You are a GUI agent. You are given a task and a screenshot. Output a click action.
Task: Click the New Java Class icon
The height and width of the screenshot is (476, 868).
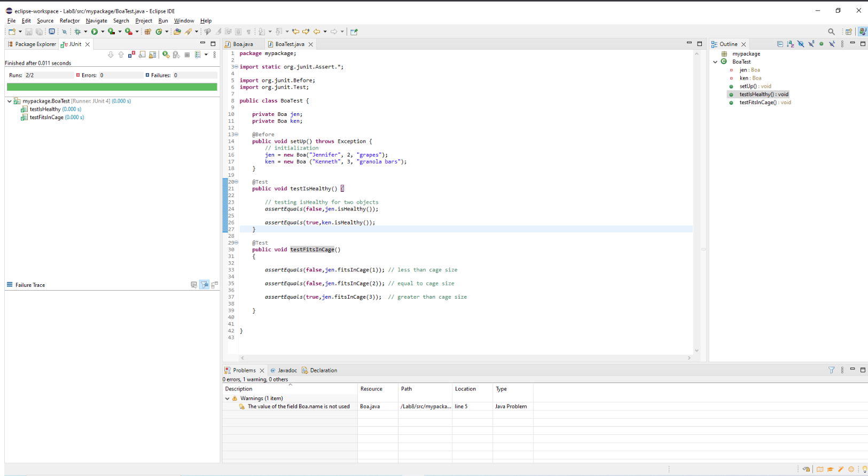pyautogui.click(x=159, y=32)
